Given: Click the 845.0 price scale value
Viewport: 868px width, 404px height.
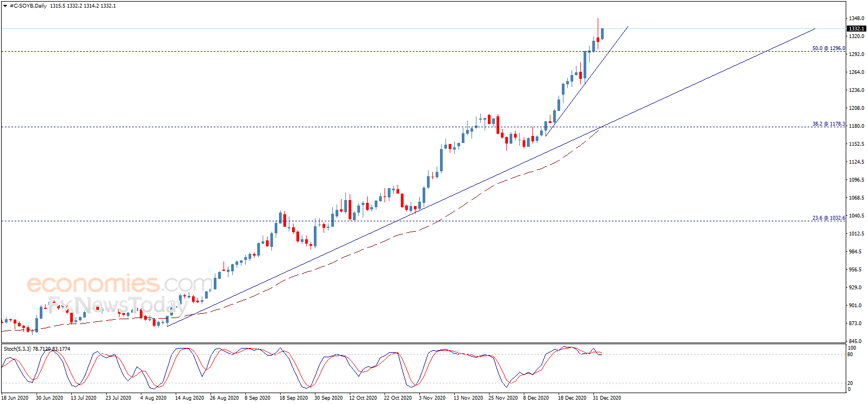Looking at the screenshot, I should 855,341.
